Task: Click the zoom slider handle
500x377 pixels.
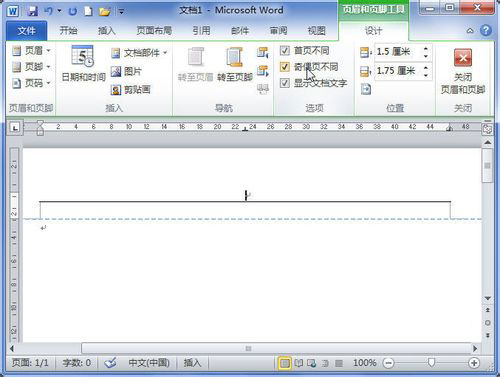Action: (431, 362)
